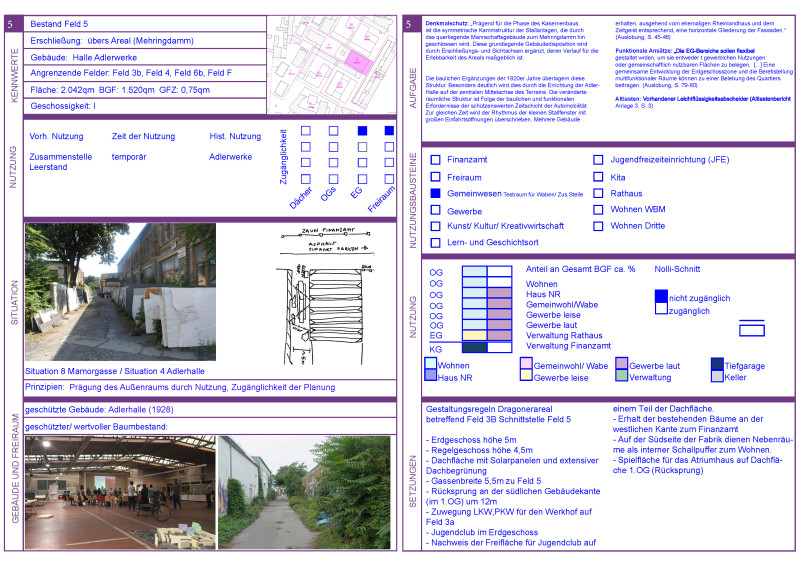Click the 'Bestand Feld 5' title
Image resolution: width=800 pixels, height=566 pixels.
pos(59,24)
